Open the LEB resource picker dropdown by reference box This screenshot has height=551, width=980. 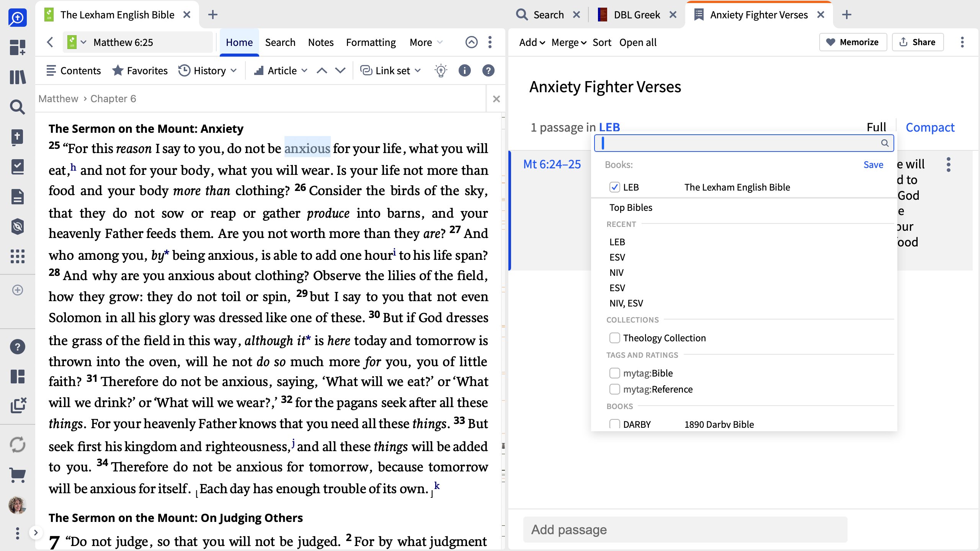tap(77, 42)
